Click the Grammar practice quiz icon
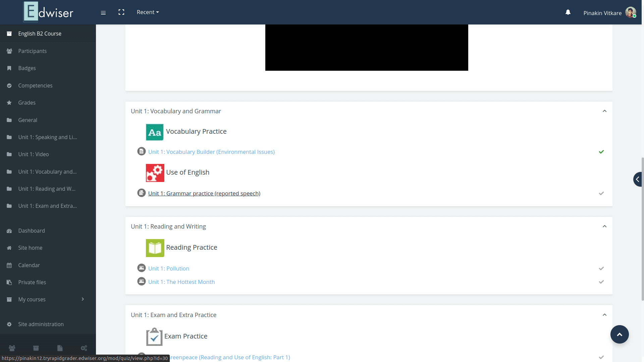The width and height of the screenshot is (644, 362). point(142,193)
